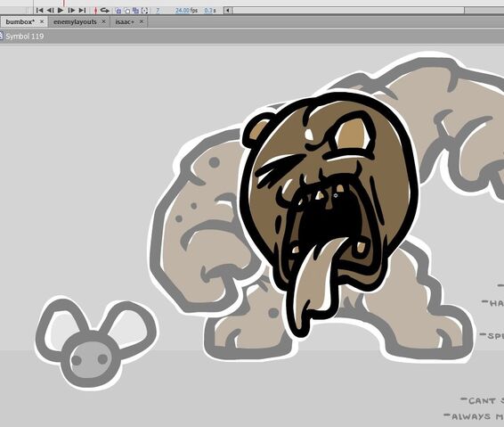Enable onion skin outlines
The image size is (504, 427).
pos(127,11)
